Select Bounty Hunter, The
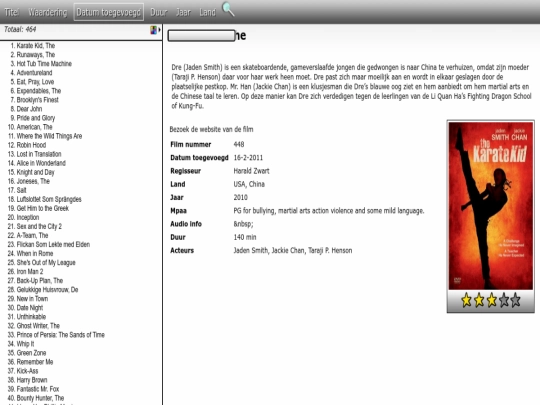 click(x=40, y=398)
